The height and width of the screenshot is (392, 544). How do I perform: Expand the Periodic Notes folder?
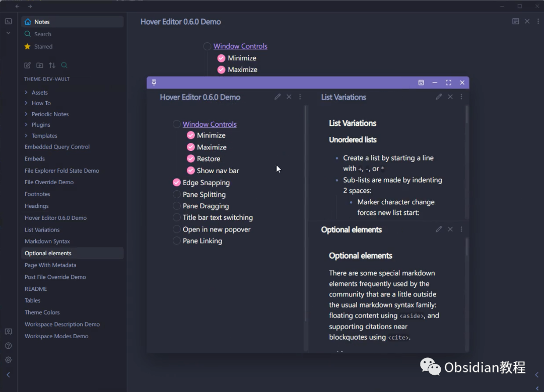point(26,114)
